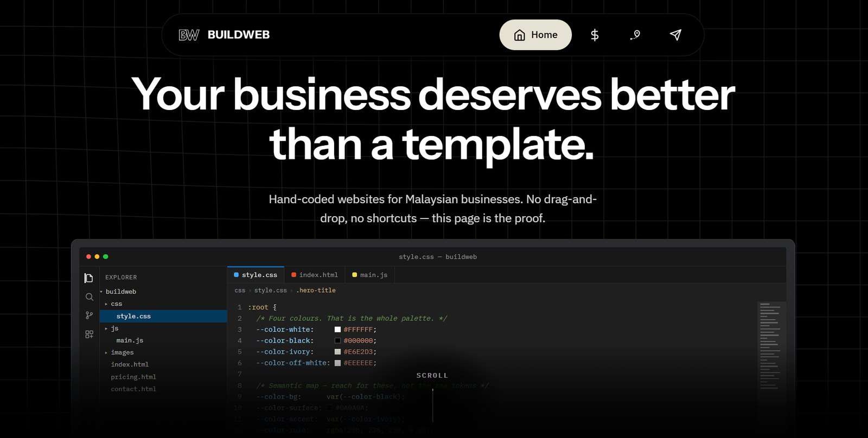Click the 'Hand-coded websites' subtitle paragraph
Viewport: 868px width, 438px height.
433,209
